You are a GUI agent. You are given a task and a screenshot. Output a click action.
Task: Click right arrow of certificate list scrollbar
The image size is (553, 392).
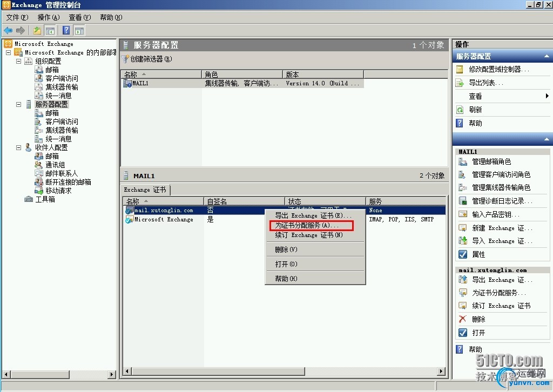tap(441, 371)
